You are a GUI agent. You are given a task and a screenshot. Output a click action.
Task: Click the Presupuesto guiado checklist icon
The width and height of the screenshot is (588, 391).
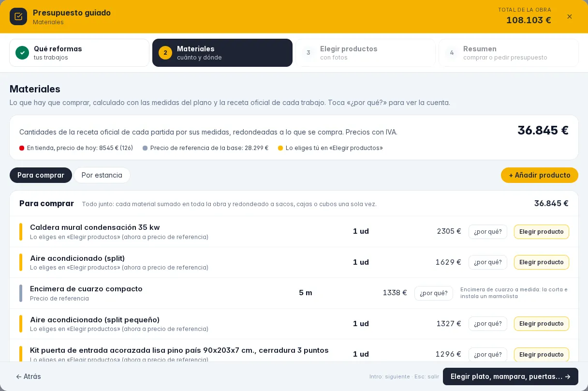pos(18,16)
